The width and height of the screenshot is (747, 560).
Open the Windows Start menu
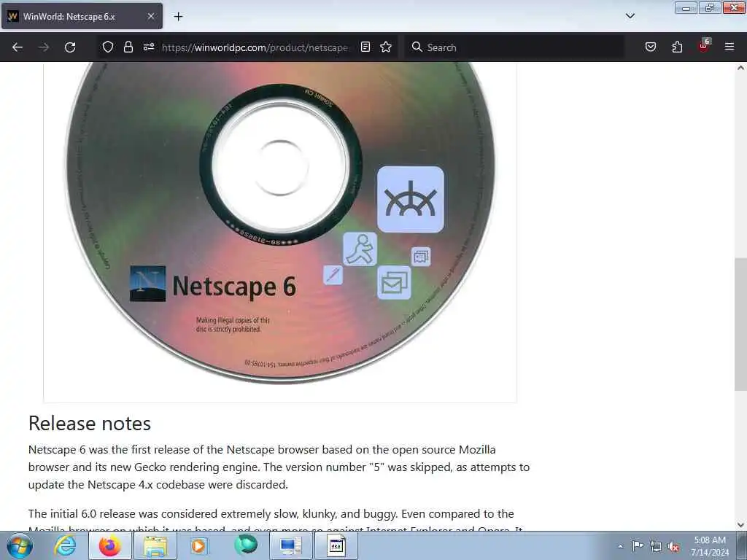(x=20, y=545)
